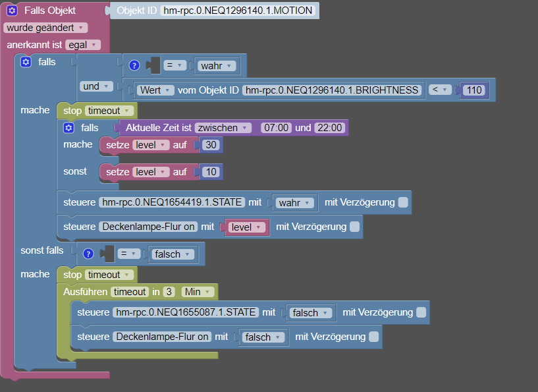
Task: Click empty input slot in wahr comparison
Action: click(154, 65)
